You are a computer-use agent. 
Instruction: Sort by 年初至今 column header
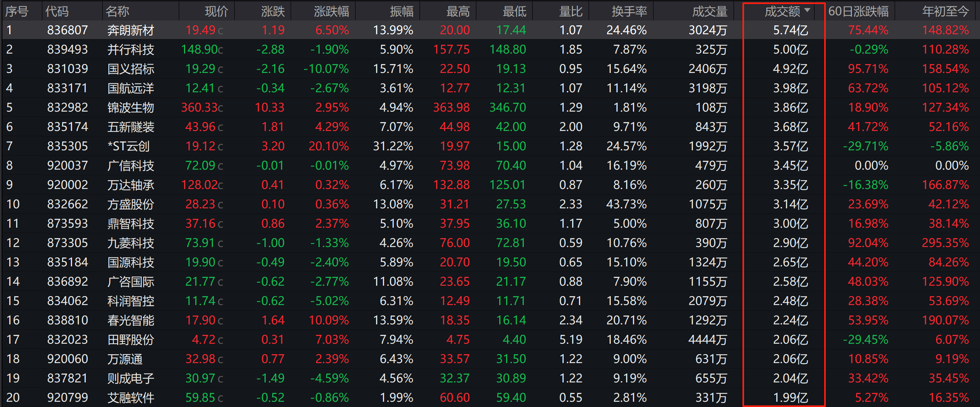coord(945,11)
